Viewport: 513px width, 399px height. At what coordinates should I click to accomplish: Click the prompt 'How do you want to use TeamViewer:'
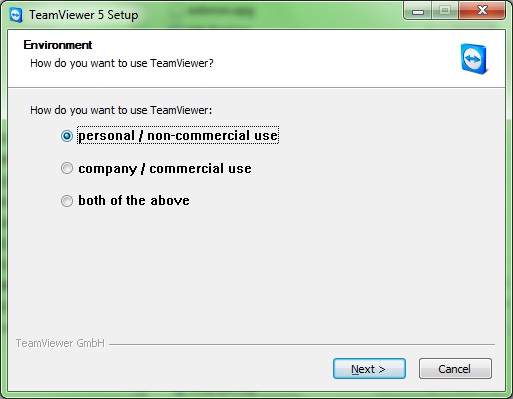pos(121,110)
